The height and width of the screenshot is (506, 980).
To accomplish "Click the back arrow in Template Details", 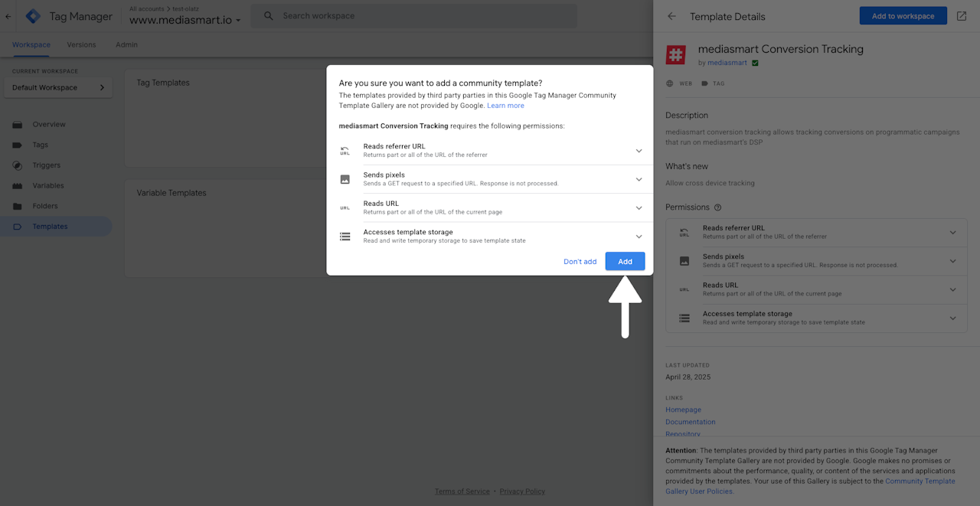I will point(672,16).
